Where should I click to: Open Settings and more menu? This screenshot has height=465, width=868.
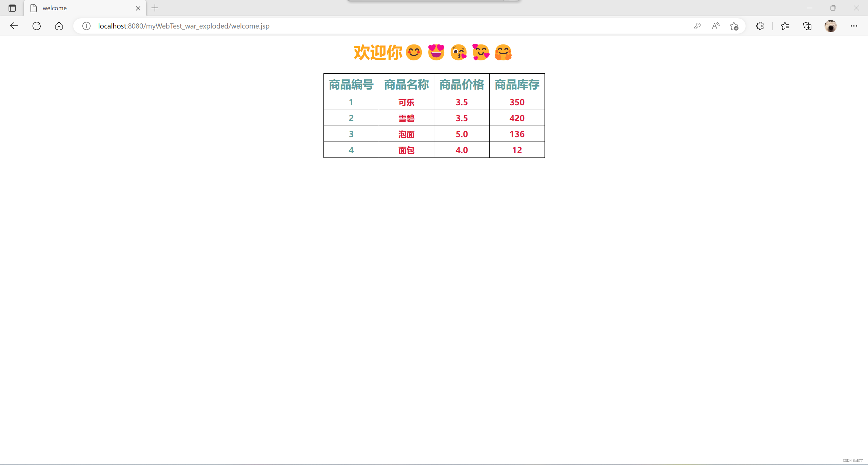(854, 26)
